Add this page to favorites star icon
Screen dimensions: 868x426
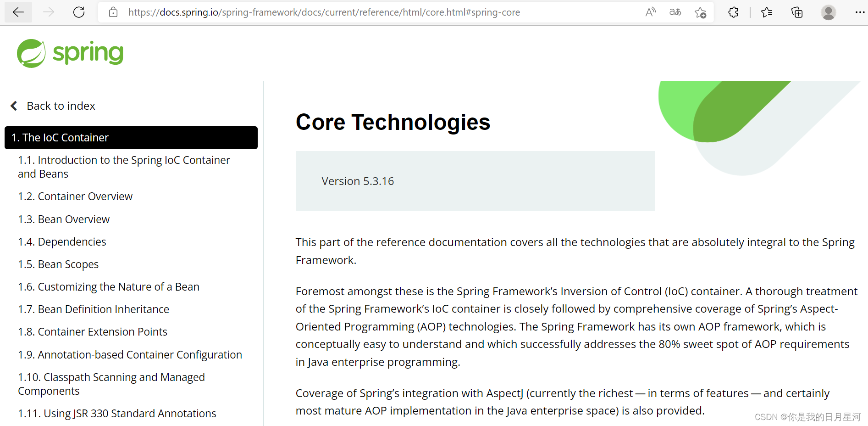click(x=700, y=12)
